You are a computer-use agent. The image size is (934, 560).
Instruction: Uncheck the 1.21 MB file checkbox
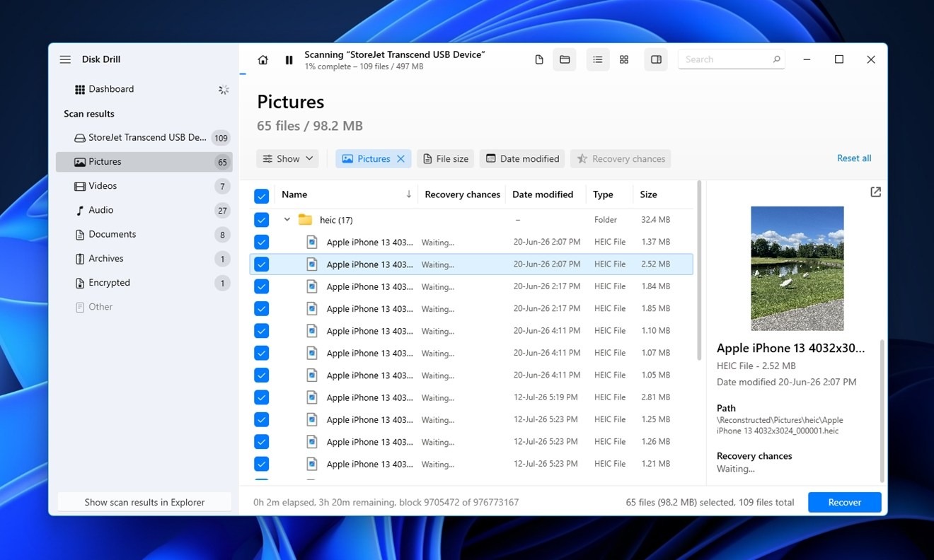click(261, 464)
